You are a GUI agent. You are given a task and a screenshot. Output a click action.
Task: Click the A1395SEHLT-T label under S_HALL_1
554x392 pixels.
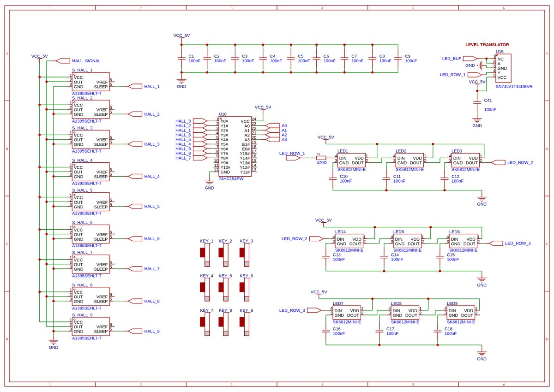86,94
